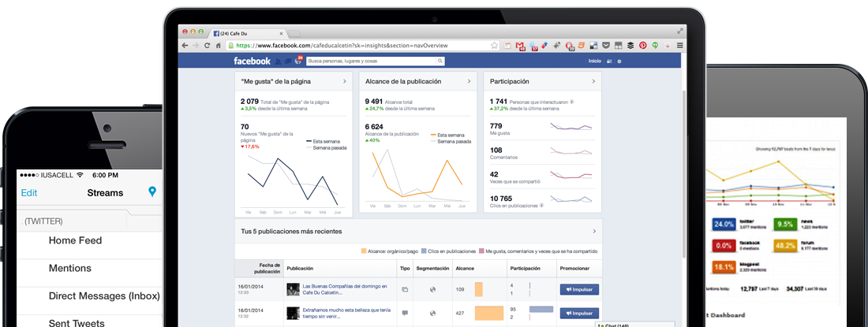Click the '9 491' Alcance total figure

(374, 101)
